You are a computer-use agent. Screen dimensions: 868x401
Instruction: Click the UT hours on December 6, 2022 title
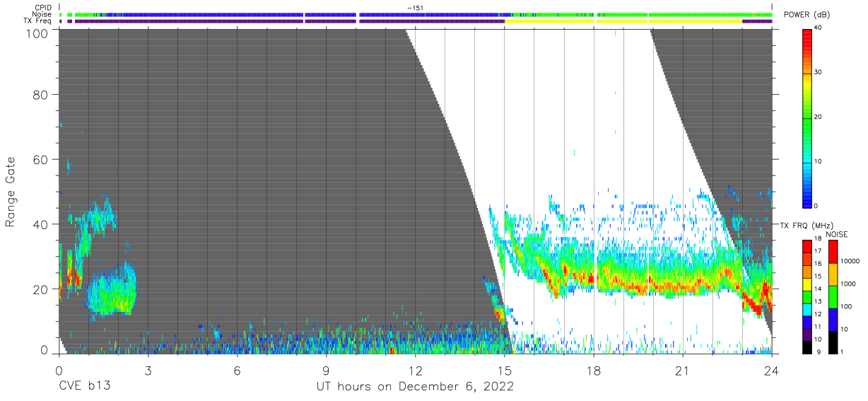(415, 387)
